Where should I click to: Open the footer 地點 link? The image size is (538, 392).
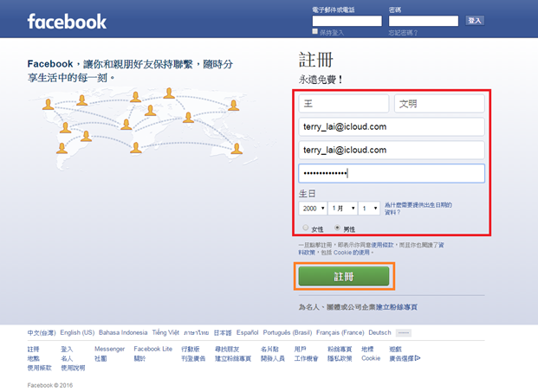(33, 358)
